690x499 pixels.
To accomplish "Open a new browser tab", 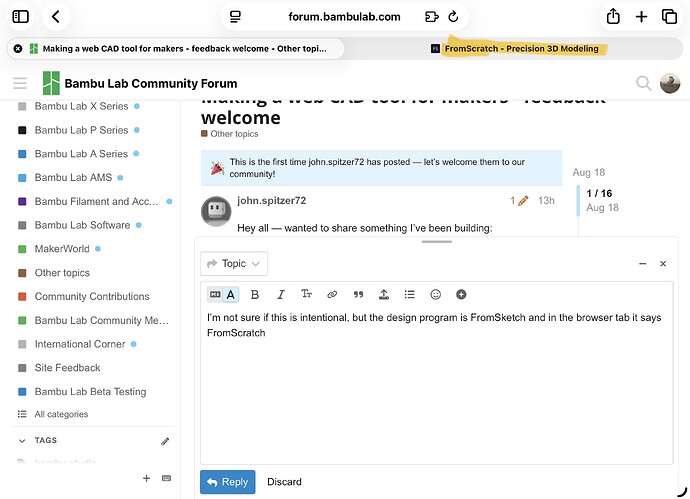I will coord(642,17).
